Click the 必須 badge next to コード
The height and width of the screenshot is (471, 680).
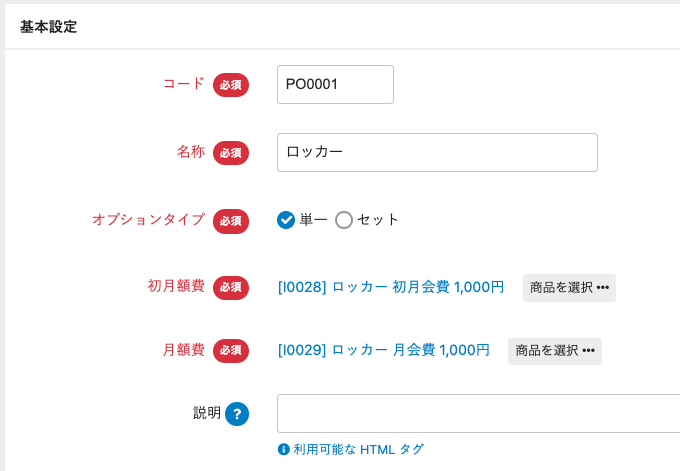(230, 85)
